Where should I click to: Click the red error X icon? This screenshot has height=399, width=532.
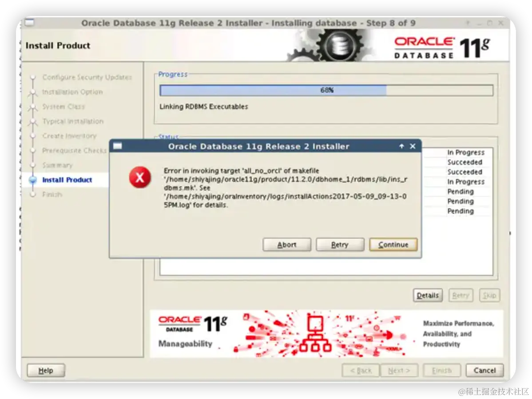click(x=140, y=177)
